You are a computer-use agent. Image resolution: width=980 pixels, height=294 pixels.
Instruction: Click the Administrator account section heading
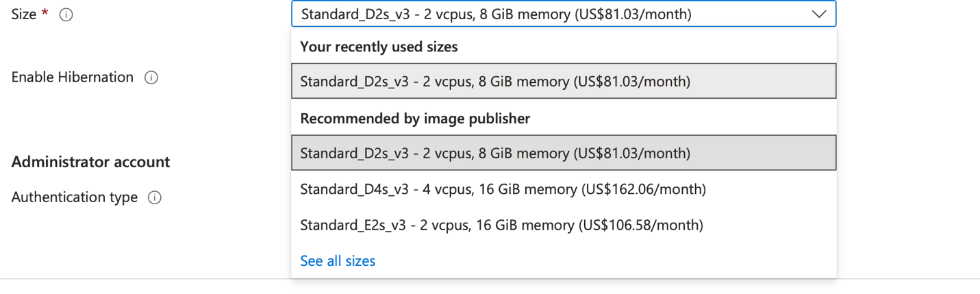(x=91, y=162)
